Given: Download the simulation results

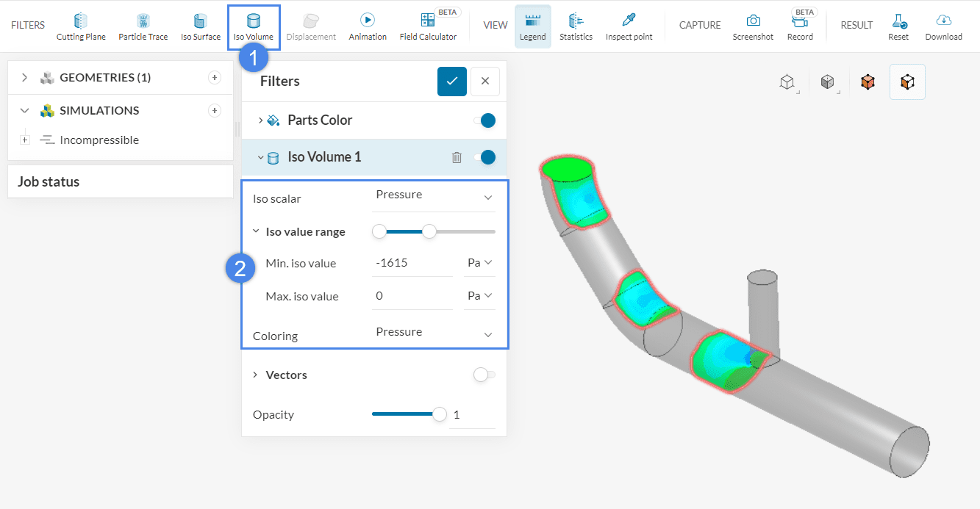Looking at the screenshot, I should (x=943, y=26).
